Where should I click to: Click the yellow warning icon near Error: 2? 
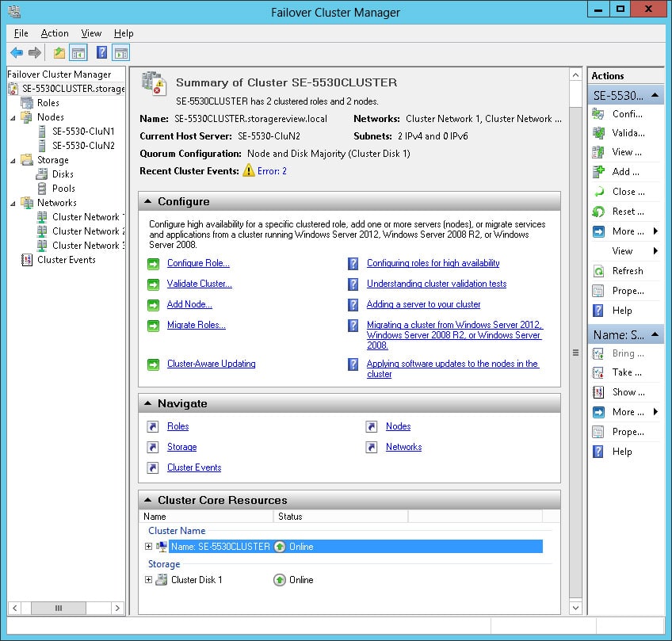(x=249, y=170)
